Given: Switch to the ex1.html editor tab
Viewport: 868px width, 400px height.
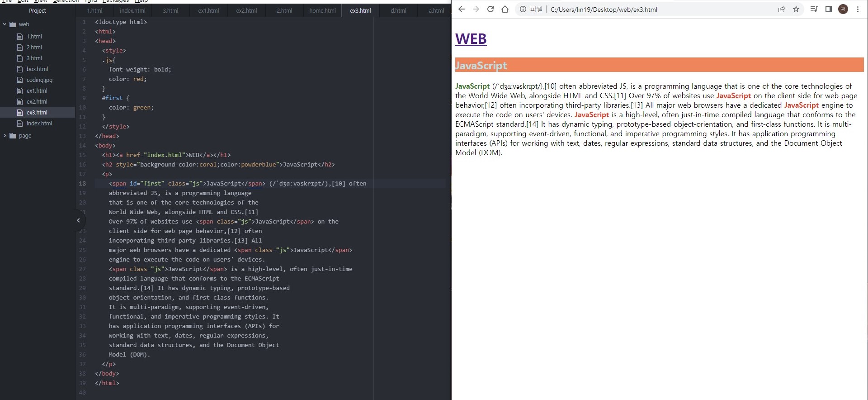Looking at the screenshot, I should [208, 10].
